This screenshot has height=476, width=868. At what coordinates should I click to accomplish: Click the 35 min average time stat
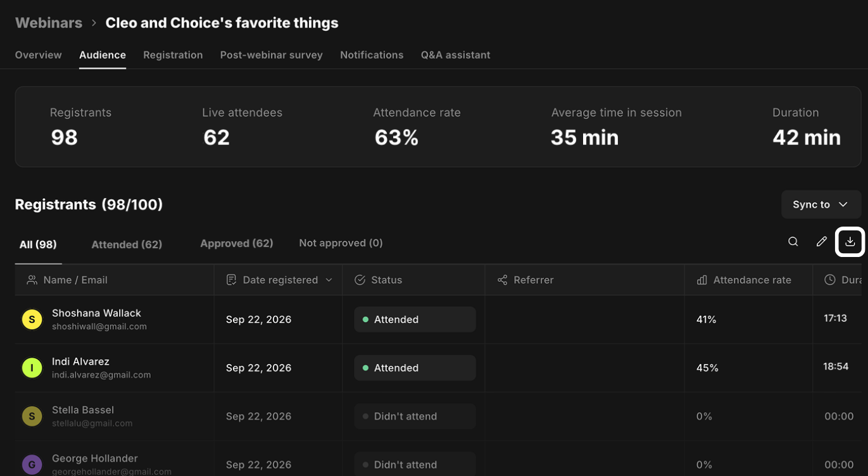[584, 137]
